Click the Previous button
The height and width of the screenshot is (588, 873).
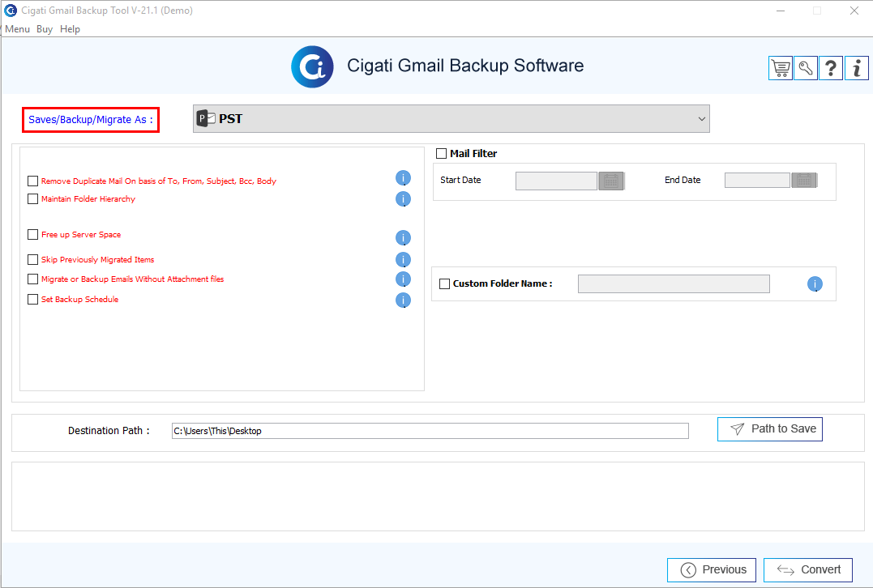(x=712, y=569)
